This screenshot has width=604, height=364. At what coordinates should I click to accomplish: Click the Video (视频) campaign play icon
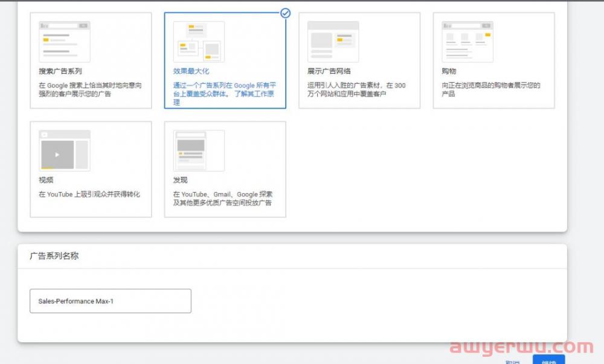(x=57, y=155)
